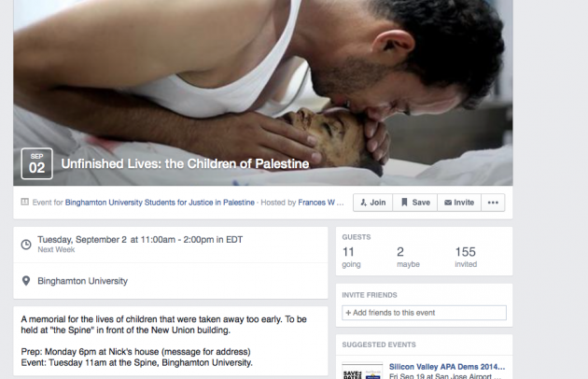Click the clock icon beside event time
Viewport: 588px width, 379px height.
[26, 245]
